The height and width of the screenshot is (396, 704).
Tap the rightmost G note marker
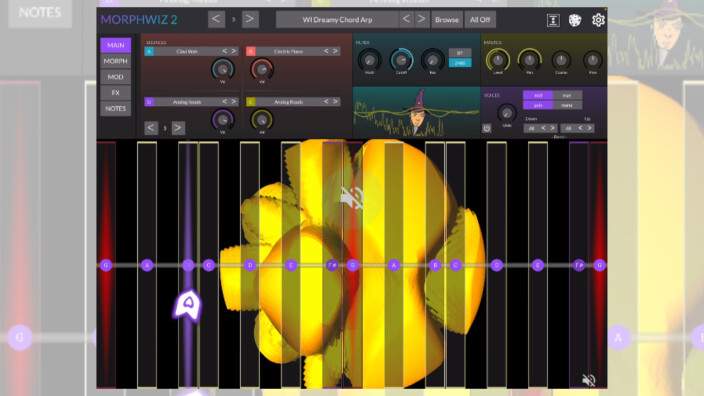point(599,265)
